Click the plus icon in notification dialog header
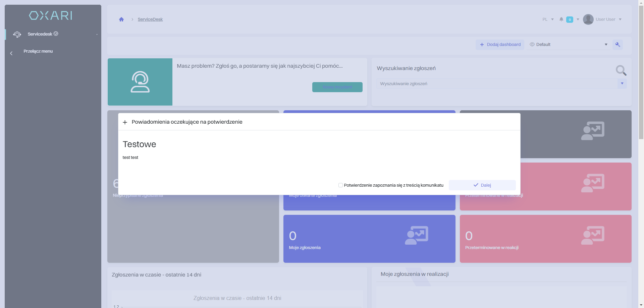The height and width of the screenshot is (308, 644). point(125,122)
